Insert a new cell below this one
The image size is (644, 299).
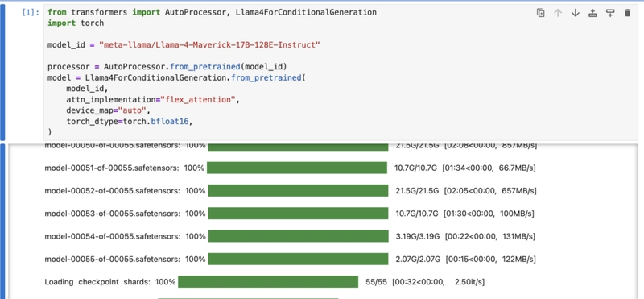click(610, 13)
